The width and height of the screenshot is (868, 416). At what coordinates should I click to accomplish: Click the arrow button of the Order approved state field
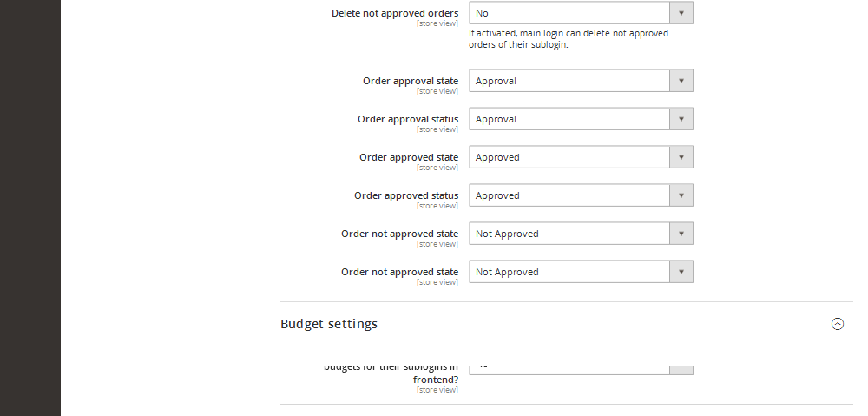tap(681, 157)
